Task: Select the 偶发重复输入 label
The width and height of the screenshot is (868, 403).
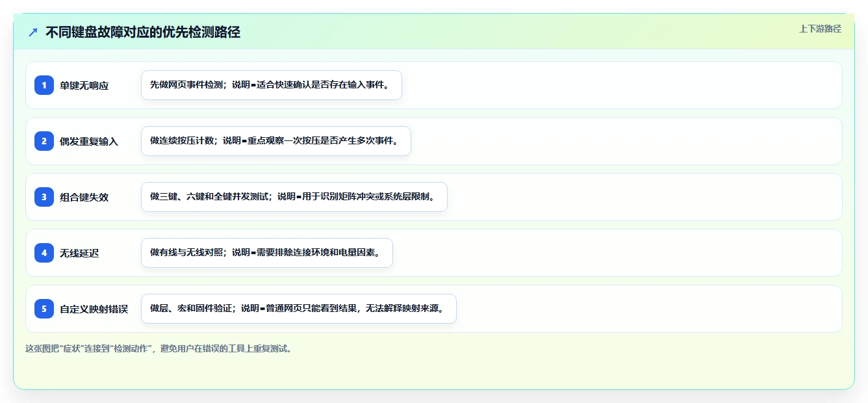Action: point(89,142)
